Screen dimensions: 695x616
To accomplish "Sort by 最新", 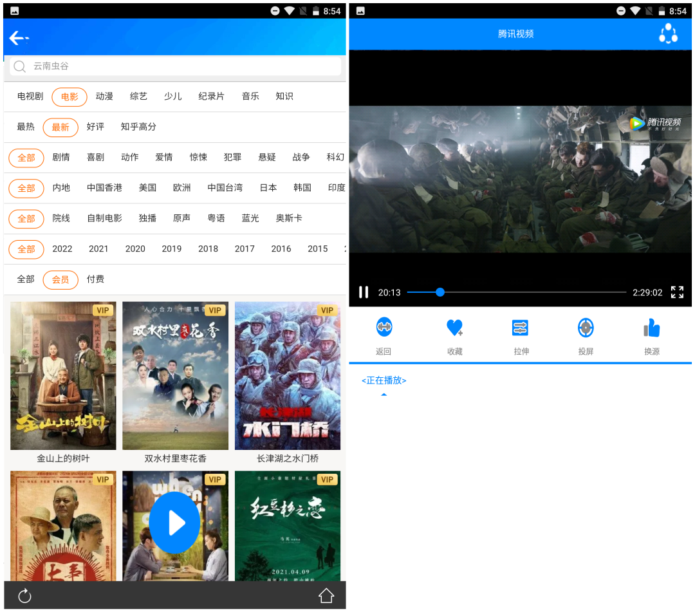I will [x=60, y=127].
